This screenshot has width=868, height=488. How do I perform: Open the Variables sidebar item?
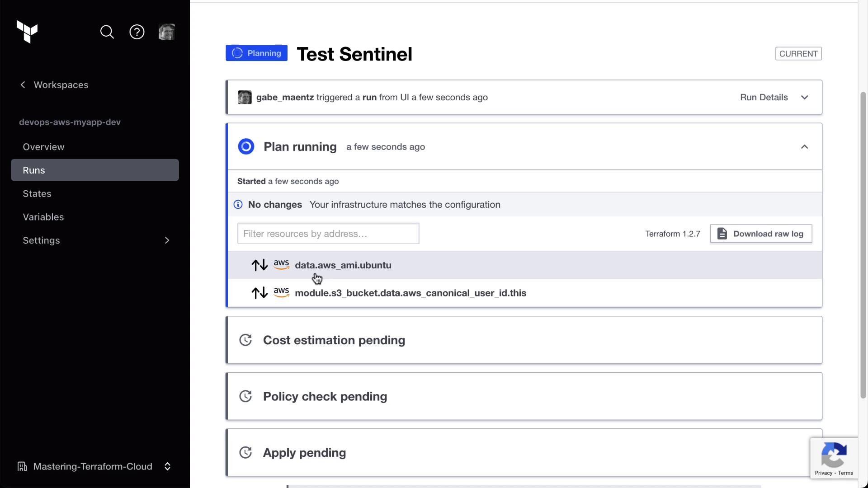(43, 217)
